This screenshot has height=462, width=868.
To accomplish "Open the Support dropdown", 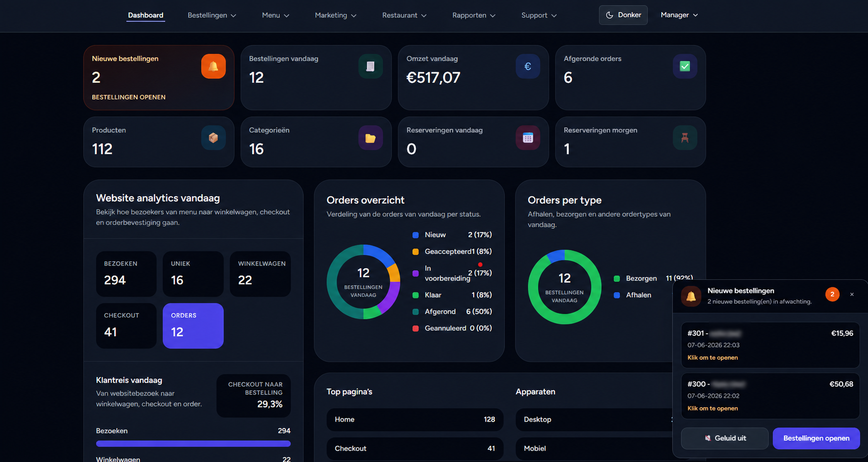I will point(539,15).
